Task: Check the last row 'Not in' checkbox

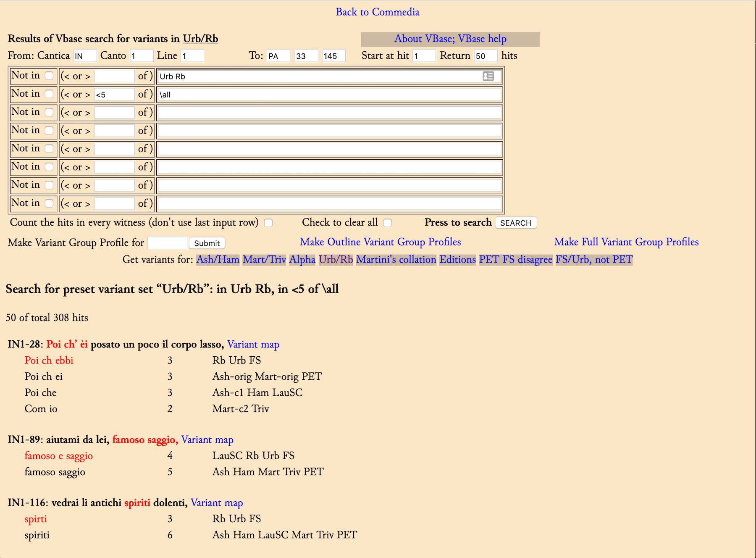Action: [49, 203]
